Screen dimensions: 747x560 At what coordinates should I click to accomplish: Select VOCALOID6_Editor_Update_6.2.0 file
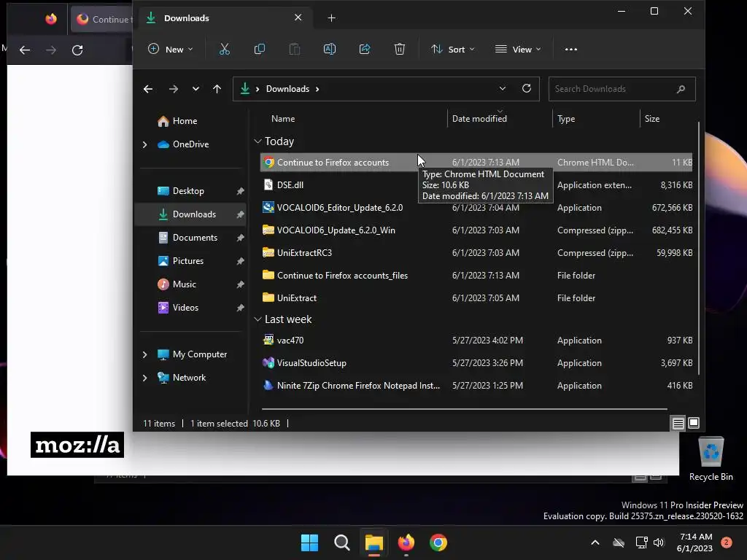476,208
